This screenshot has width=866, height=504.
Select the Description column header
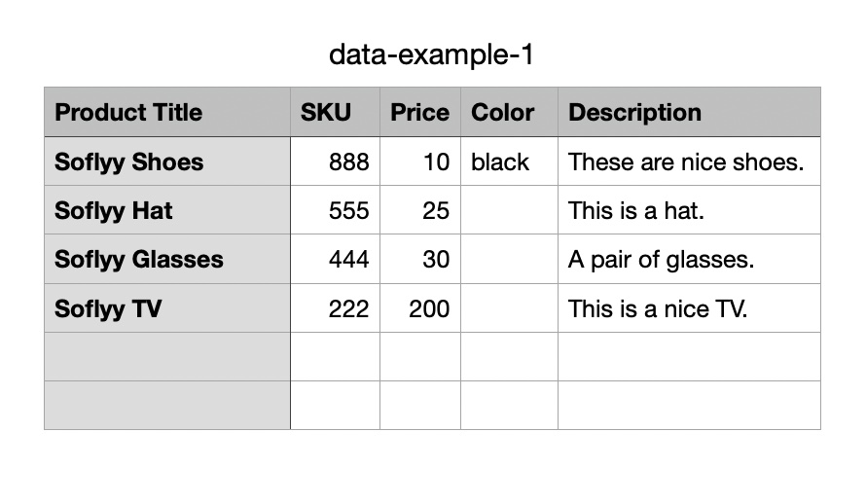(x=689, y=112)
